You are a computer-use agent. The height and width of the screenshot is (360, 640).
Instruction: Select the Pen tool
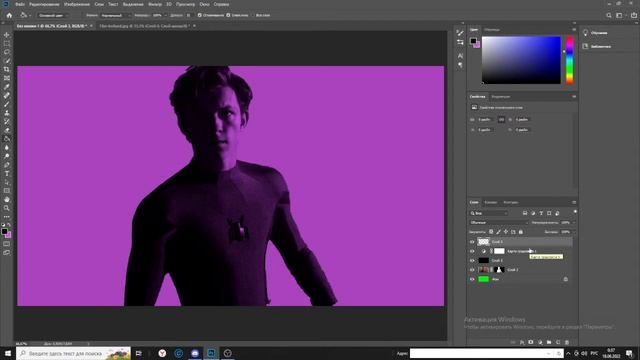coord(7,165)
